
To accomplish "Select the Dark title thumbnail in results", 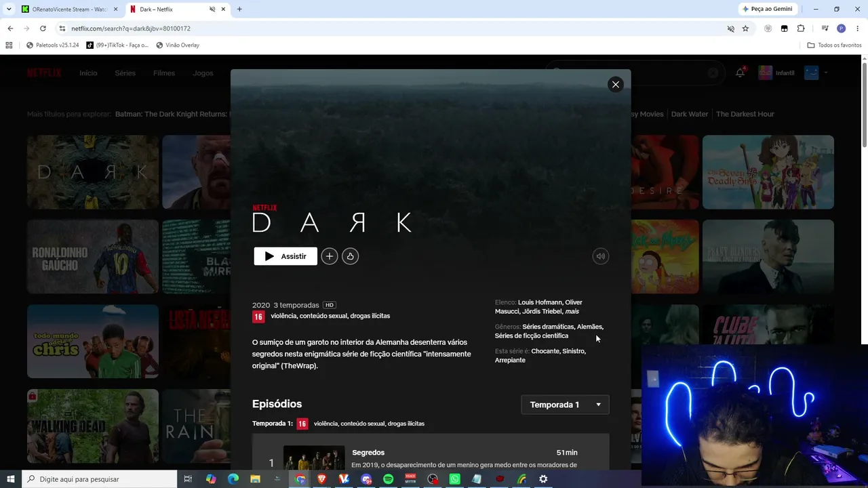I will coord(93,172).
